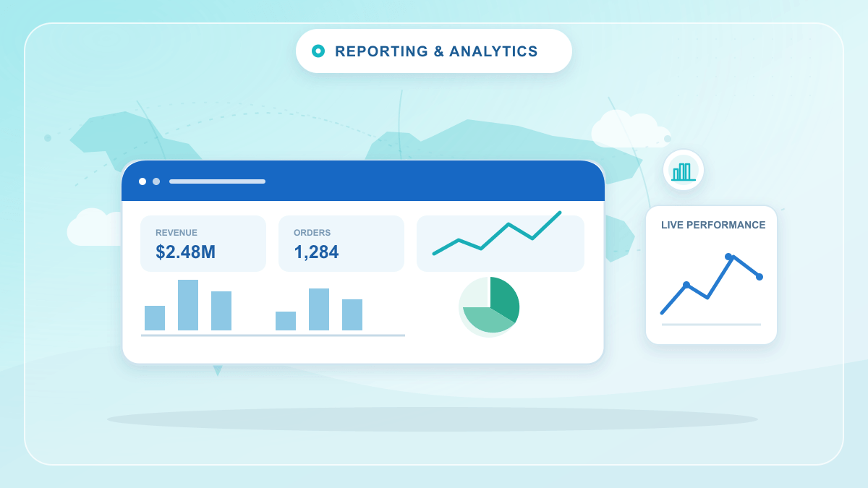
Task: Click the white address line in blue header
Action: click(x=217, y=181)
